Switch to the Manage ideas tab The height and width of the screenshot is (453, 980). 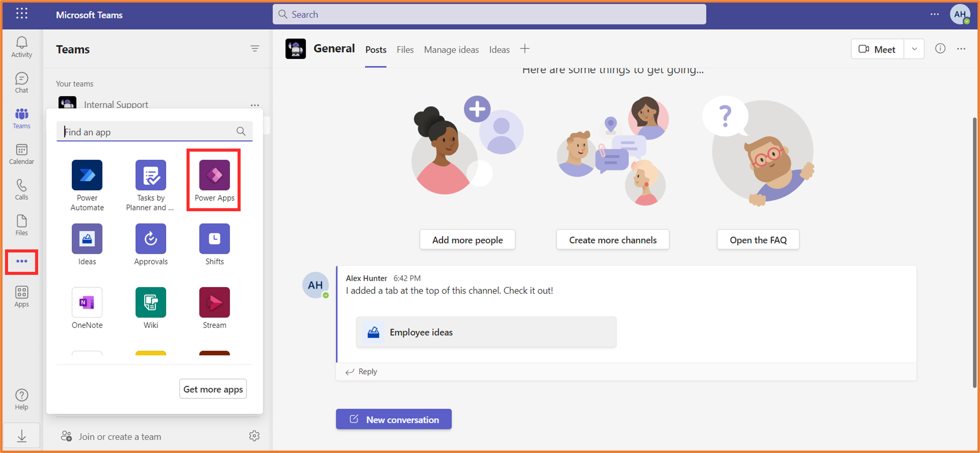pos(451,49)
